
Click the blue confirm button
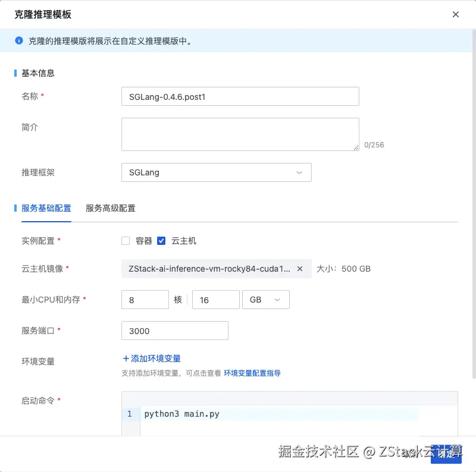pos(446,454)
